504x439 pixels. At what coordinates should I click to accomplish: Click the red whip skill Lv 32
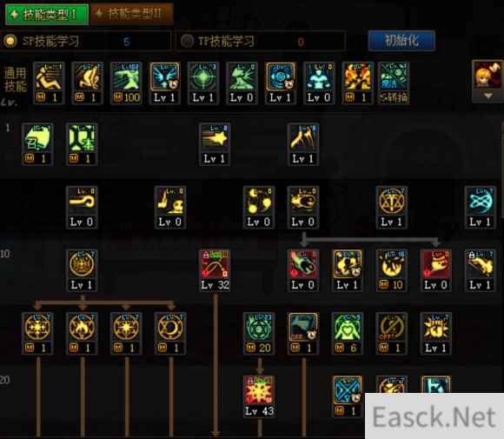215,270
